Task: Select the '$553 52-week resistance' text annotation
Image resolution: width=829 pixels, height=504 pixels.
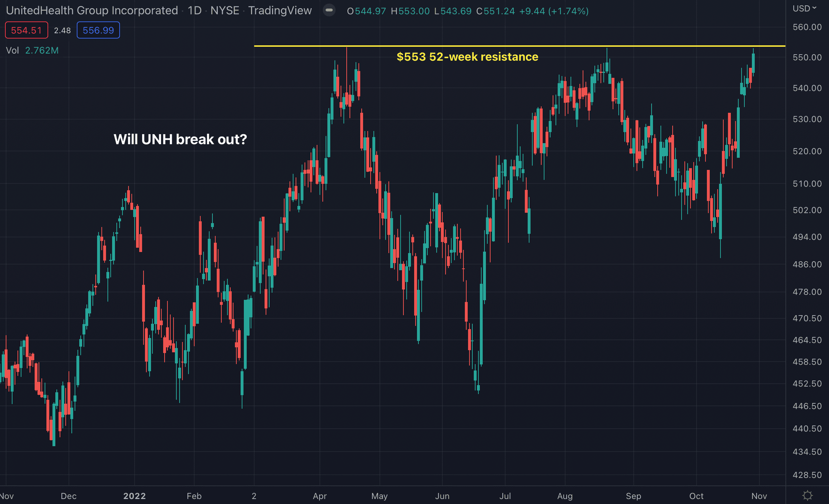Action: (x=467, y=57)
